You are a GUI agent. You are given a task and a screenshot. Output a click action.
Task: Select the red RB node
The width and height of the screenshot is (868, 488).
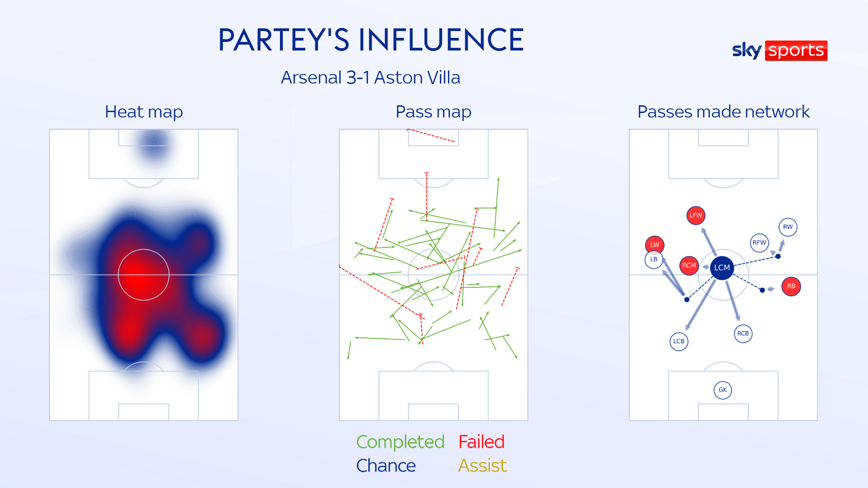click(x=791, y=286)
